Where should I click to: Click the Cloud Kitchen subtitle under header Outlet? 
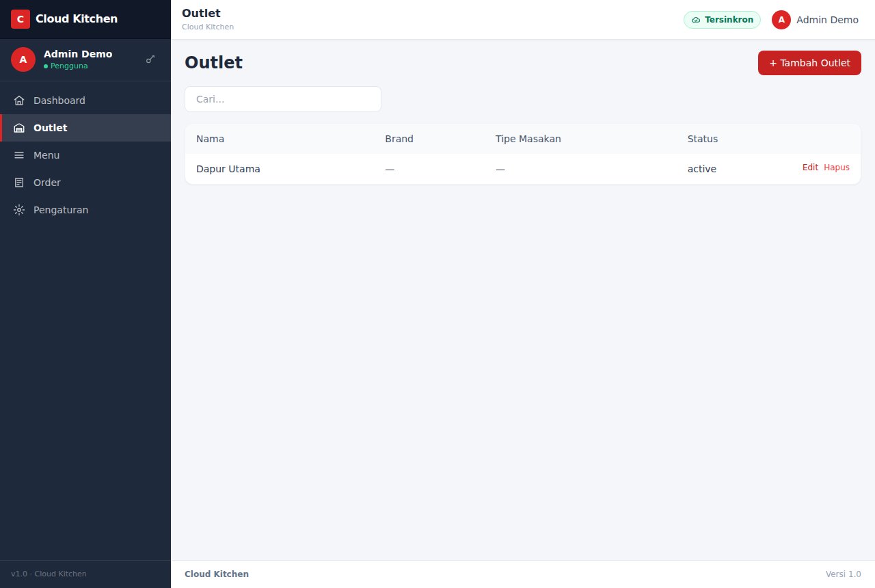coord(208,27)
